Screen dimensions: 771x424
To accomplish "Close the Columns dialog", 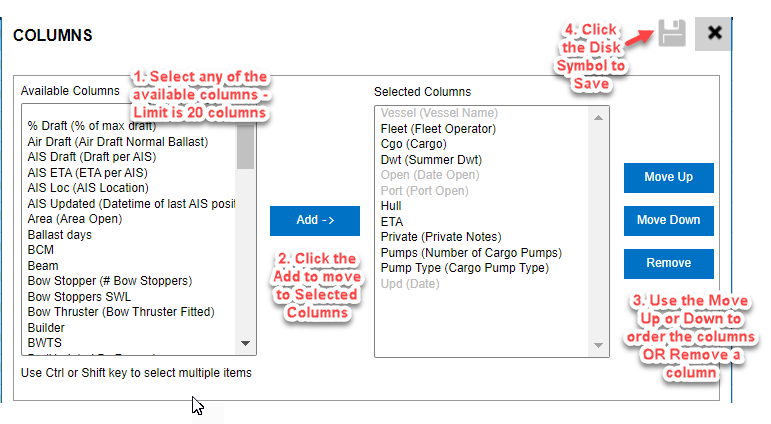I will coord(714,34).
